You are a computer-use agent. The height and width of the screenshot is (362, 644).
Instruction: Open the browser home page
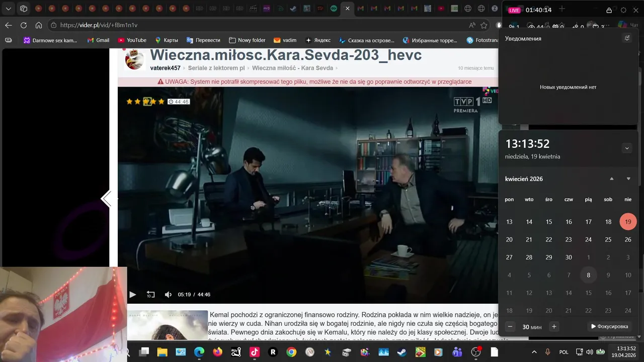[39, 25]
